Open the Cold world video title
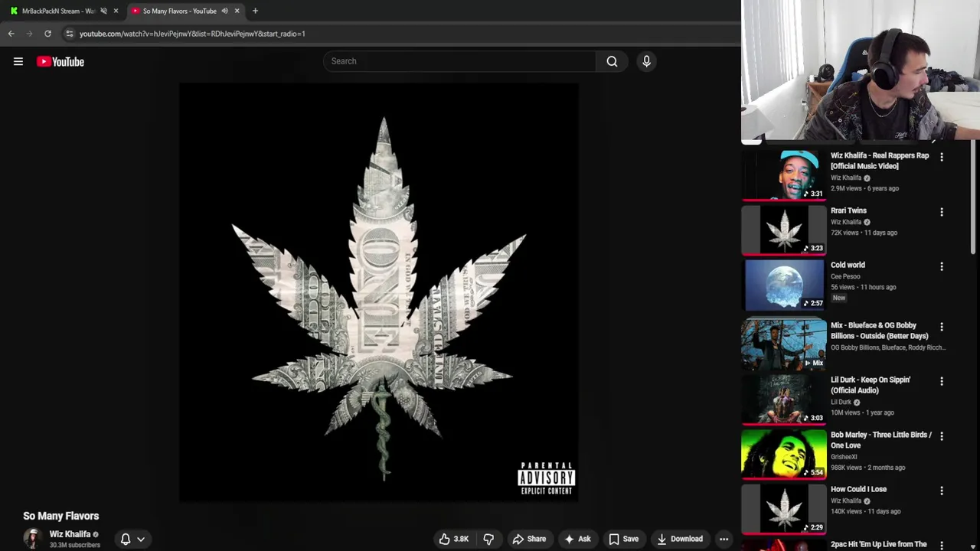 [x=848, y=265]
